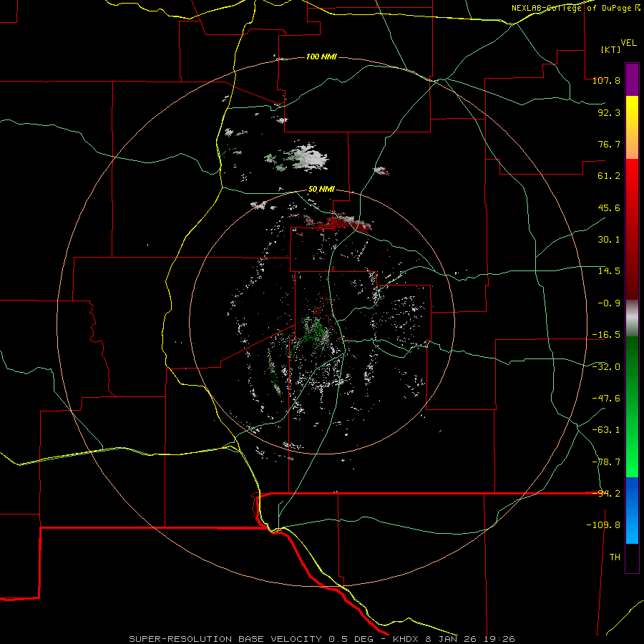Click the gray near-zero segment of color bar
Viewport: 644px width, 644px height.
pyautogui.click(x=632, y=318)
